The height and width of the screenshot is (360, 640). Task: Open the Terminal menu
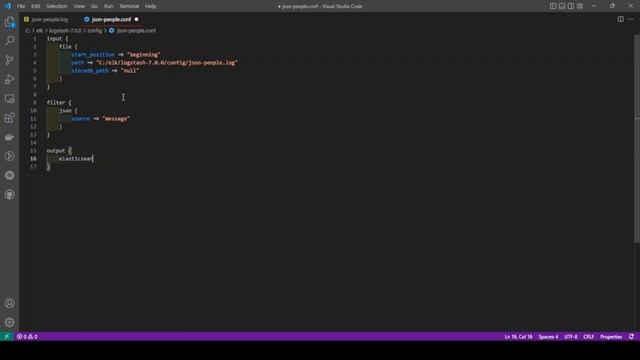[x=129, y=6]
